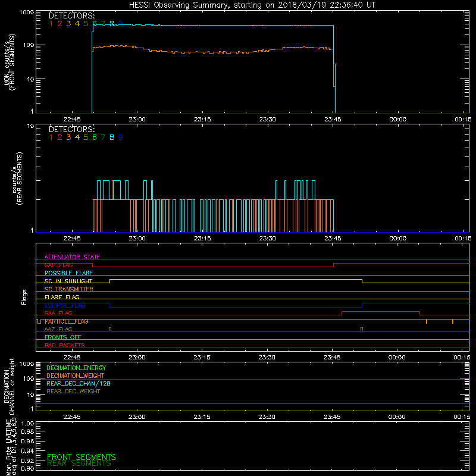
Task: Click the vertical Flags axis title
Action: click(24, 297)
